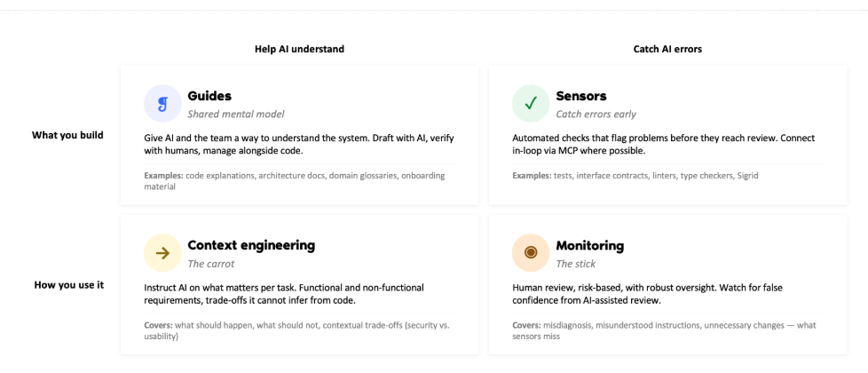The width and height of the screenshot is (868, 373).
Task: Select the "How you use it" row label
Action: pyautogui.click(x=69, y=285)
